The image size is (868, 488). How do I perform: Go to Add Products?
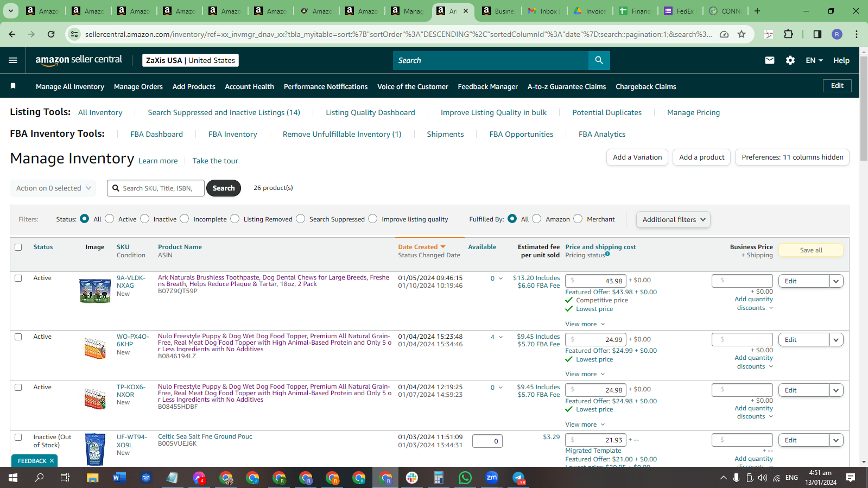[194, 86]
